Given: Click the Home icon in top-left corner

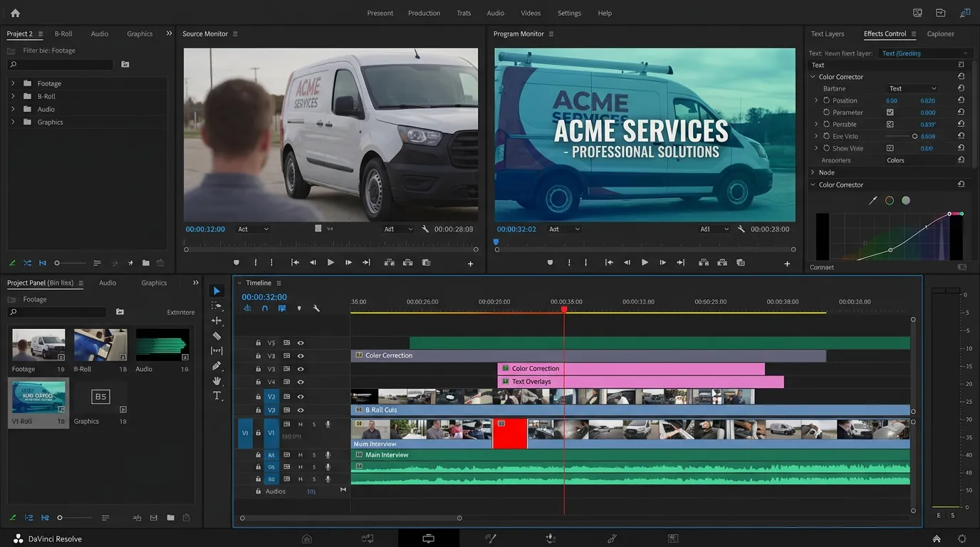Looking at the screenshot, I should pyautogui.click(x=15, y=13).
